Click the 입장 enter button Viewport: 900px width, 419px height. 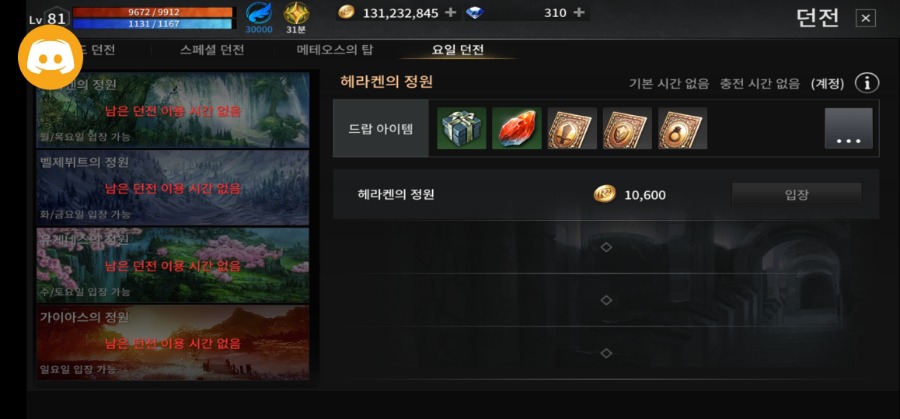pyautogui.click(x=796, y=195)
